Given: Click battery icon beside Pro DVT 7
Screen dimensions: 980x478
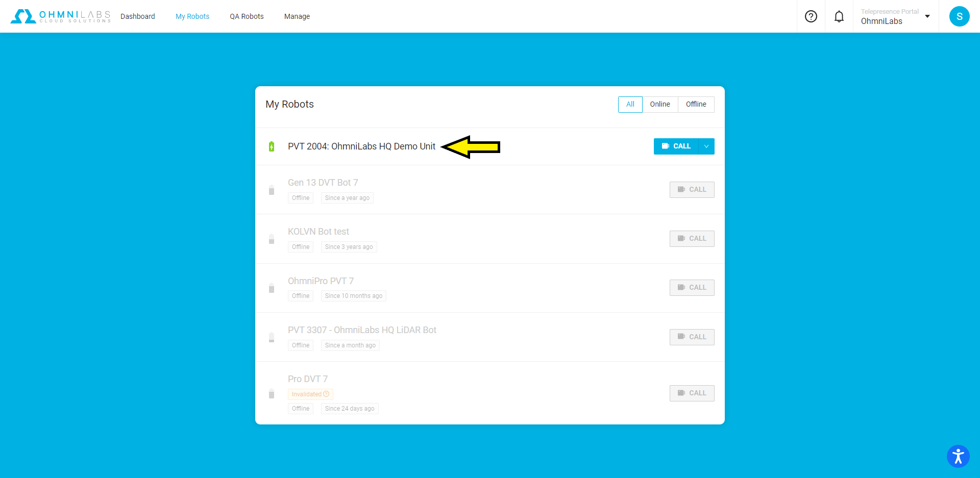Looking at the screenshot, I should click(x=272, y=393).
